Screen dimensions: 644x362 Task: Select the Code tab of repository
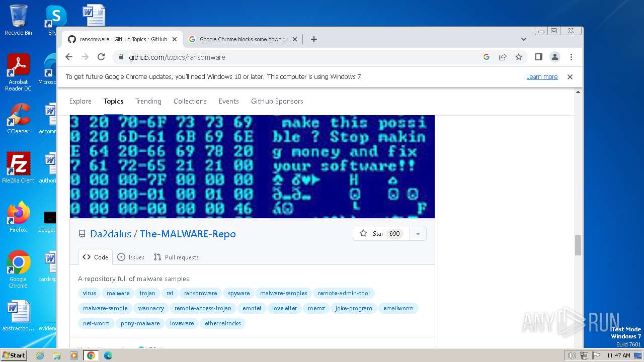pyautogui.click(x=95, y=257)
